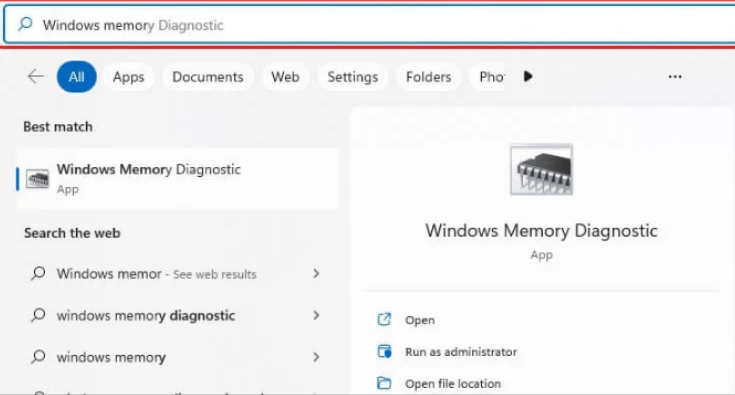This screenshot has height=395, width=735.
Task: Click search icon beside 'windows memory' suggestion
Action: point(38,357)
